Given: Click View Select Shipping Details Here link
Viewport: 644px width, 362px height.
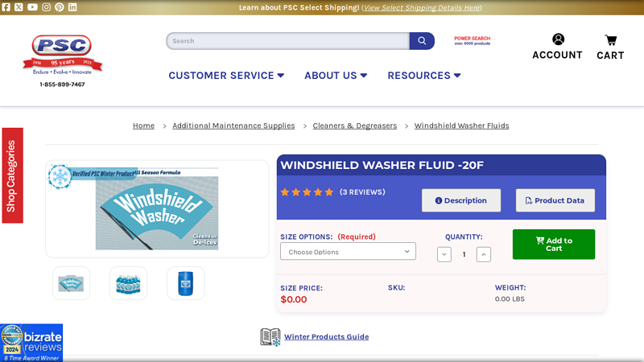Looking at the screenshot, I should pos(422,7).
